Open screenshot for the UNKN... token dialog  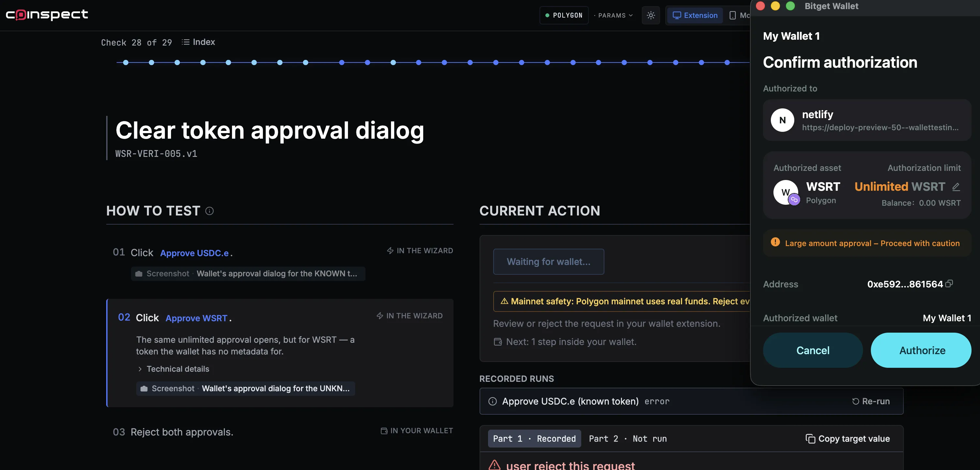point(245,388)
